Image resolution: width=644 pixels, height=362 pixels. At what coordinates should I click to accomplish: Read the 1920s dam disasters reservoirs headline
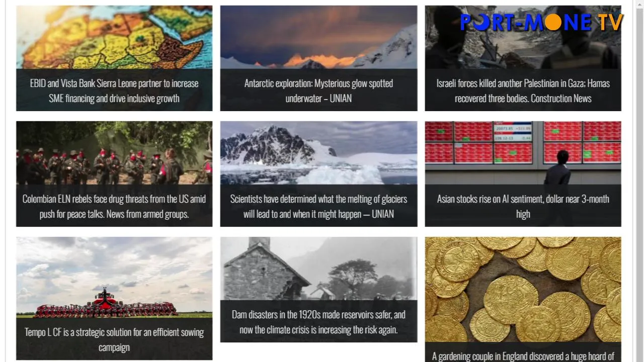point(318,322)
